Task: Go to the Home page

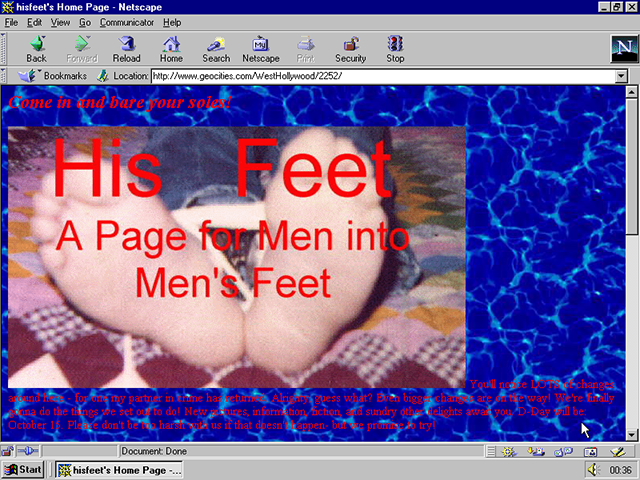Action: (x=172, y=49)
